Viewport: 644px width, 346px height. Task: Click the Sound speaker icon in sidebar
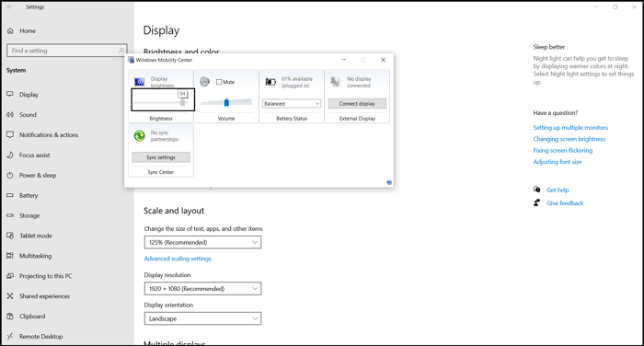(10, 115)
